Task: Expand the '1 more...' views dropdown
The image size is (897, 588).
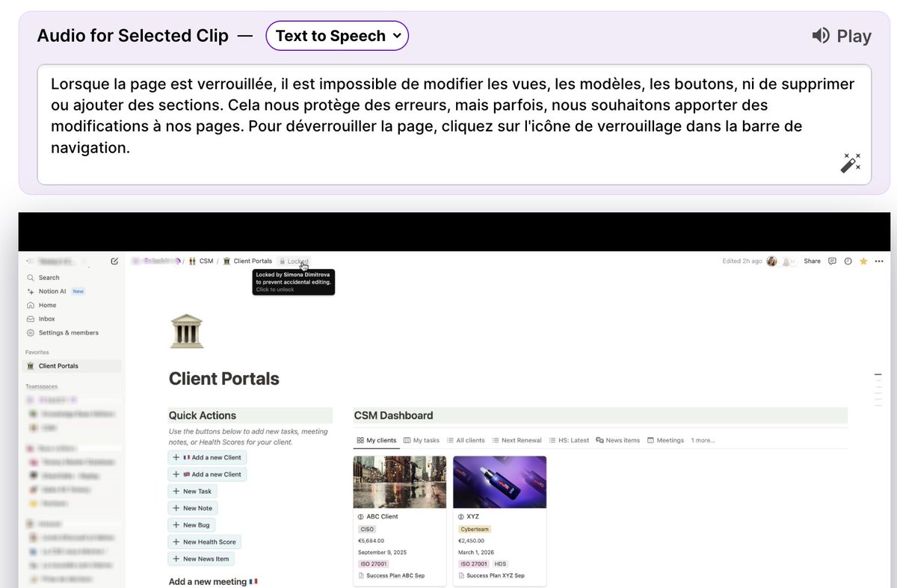Action: pos(701,440)
